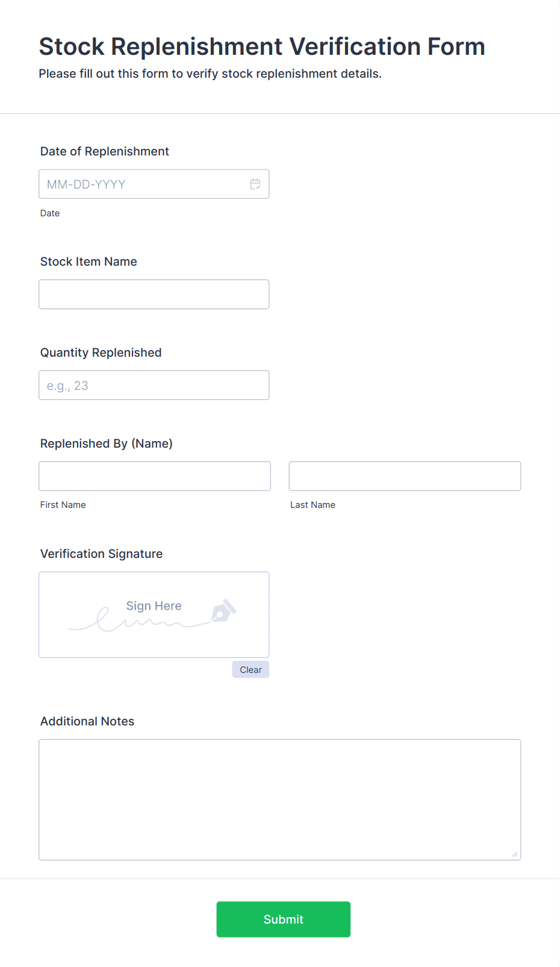
Task: Submit the stock replenishment form
Action: (284, 920)
